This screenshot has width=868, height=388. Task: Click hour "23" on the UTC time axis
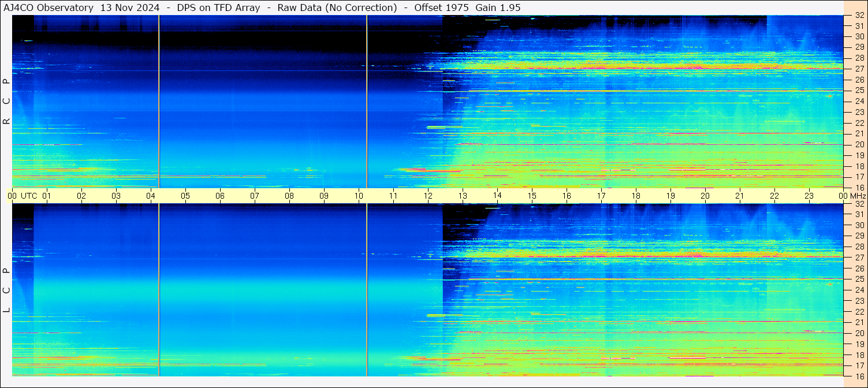[809, 196]
